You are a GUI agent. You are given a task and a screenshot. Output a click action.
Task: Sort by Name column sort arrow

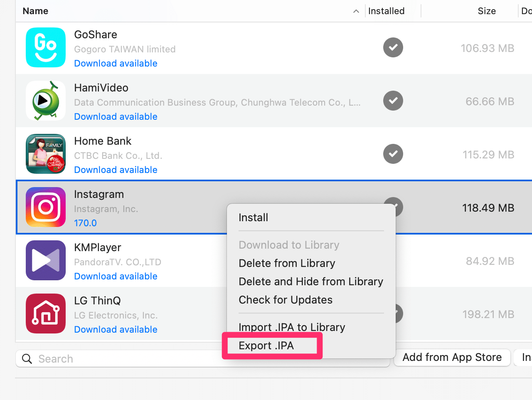(x=356, y=11)
